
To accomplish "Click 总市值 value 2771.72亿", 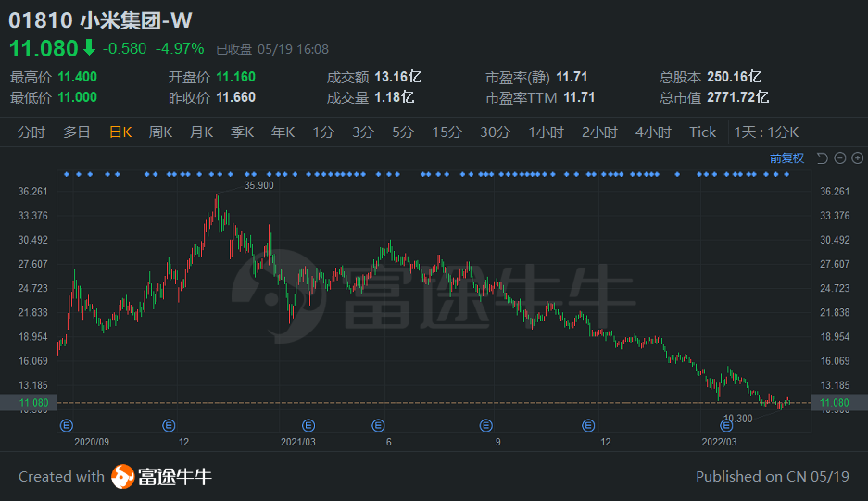I will tap(738, 97).
